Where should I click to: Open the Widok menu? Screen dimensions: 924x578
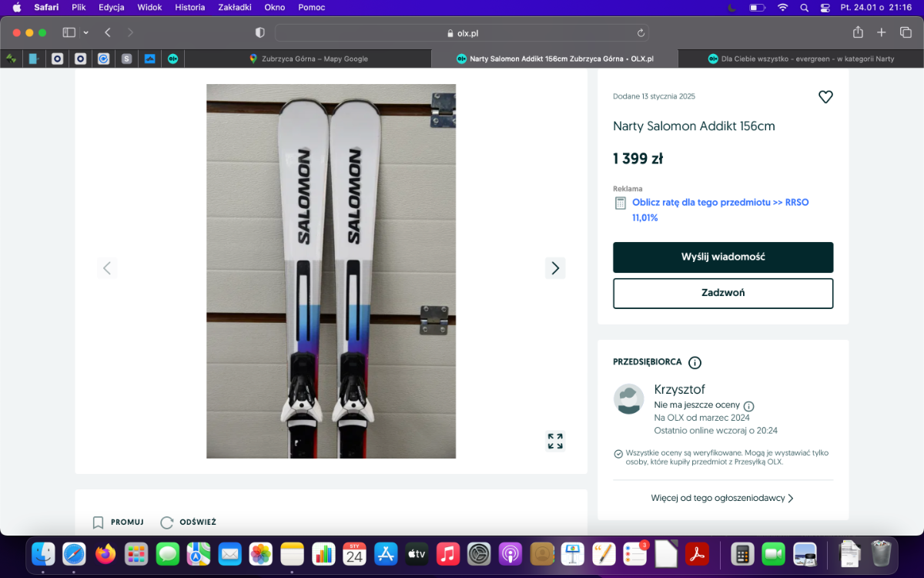[149, 8]
